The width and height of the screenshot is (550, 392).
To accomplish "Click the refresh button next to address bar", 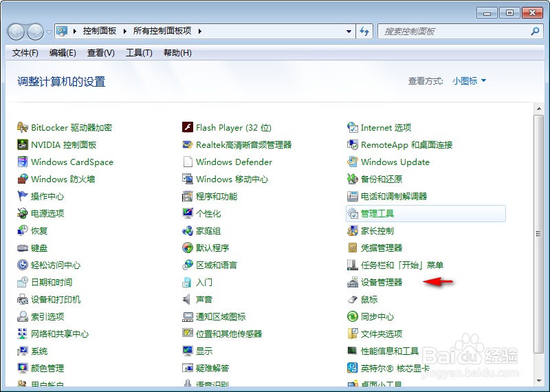I will pyautogui.click(x=364, y=31).
